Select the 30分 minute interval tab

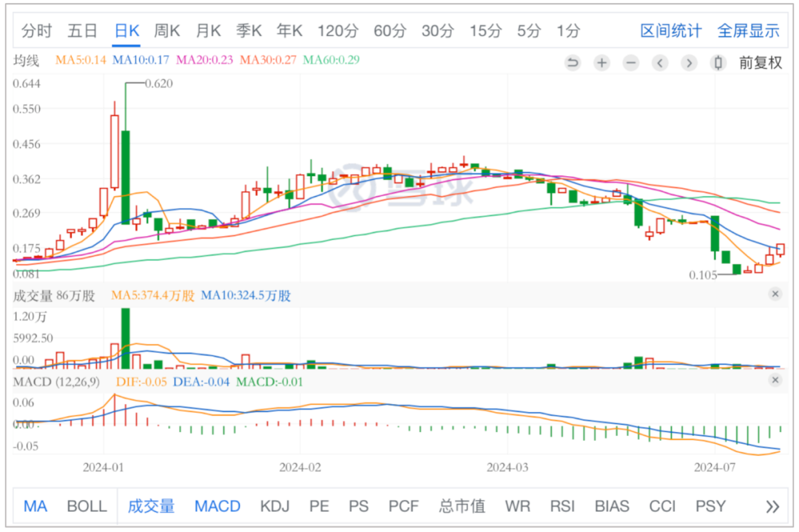click(437, 30)
